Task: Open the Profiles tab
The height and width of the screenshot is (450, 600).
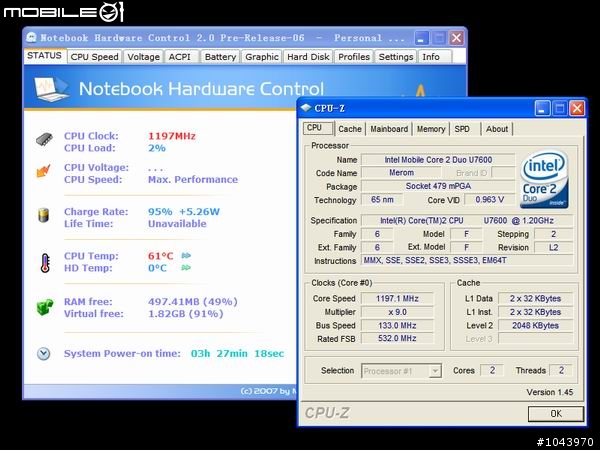Action: (x=354, y=57)
